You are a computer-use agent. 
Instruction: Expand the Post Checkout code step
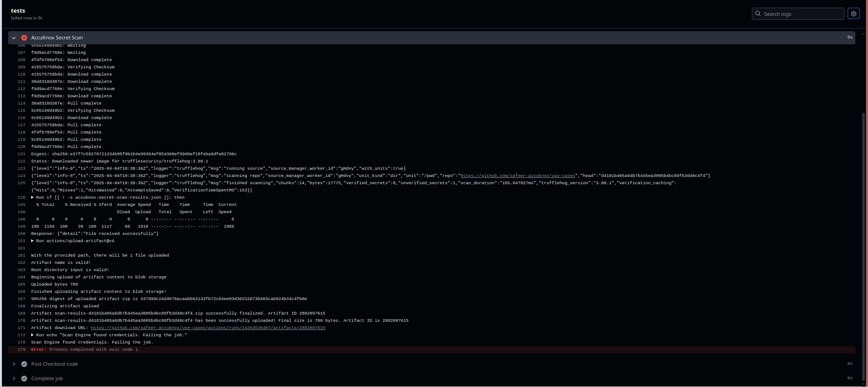pos(14,364)
